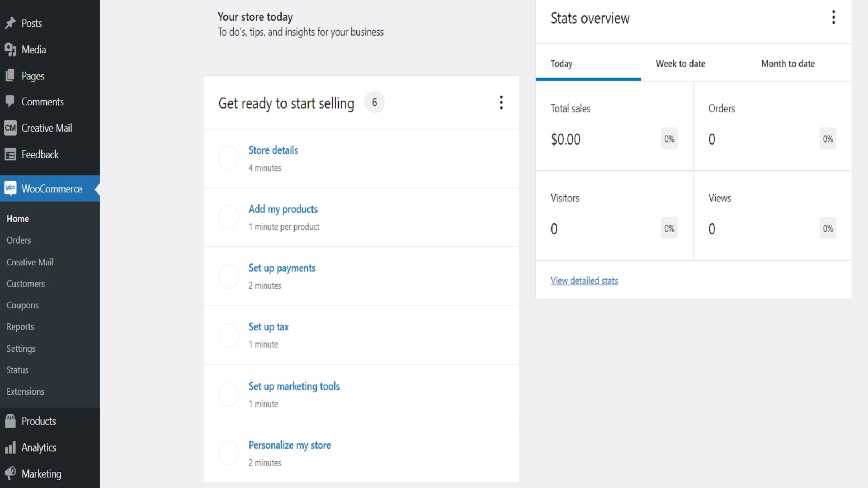The width and height of the screenshot is (868, 488).
Task: Click the Marketing megaphone icon
Action: [x=10, y=474]
